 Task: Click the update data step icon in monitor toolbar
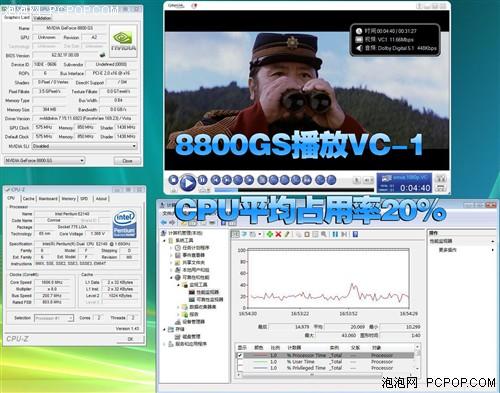click(344, 234)
